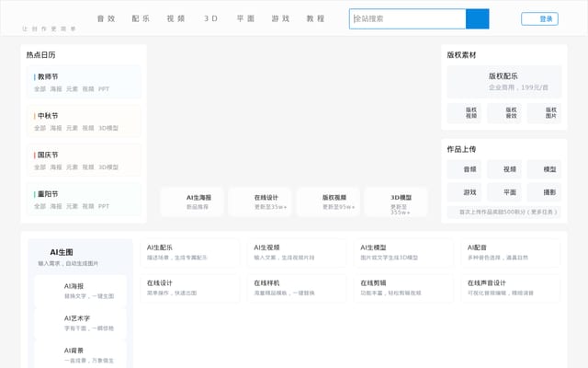Select 视频 under 重阳节
588x368 pixels.
coord(88,206)
